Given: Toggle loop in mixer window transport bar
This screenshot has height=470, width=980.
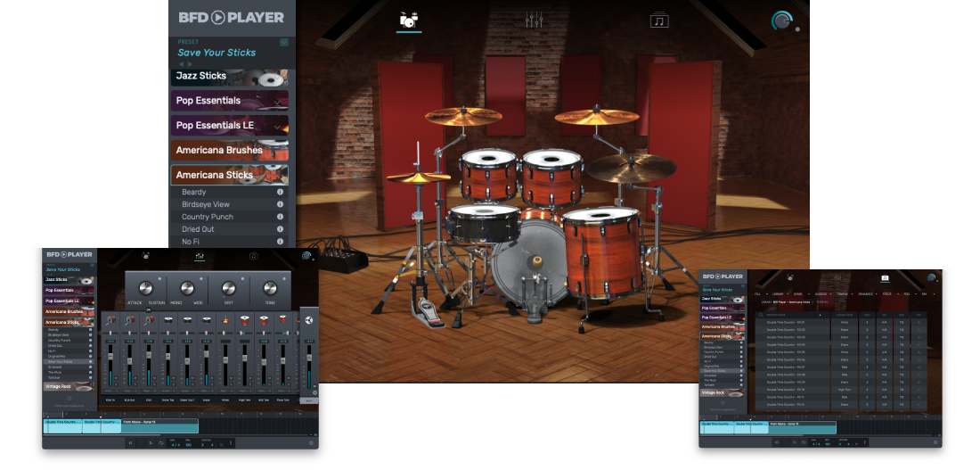Looking at the screenshot, I should 161,443.
